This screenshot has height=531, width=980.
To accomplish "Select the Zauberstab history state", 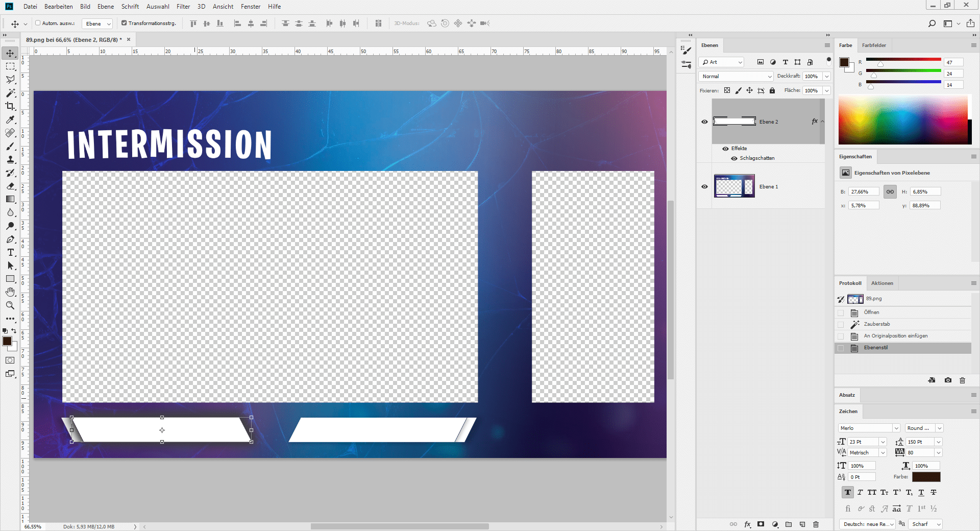I will (x=877, y=324).
